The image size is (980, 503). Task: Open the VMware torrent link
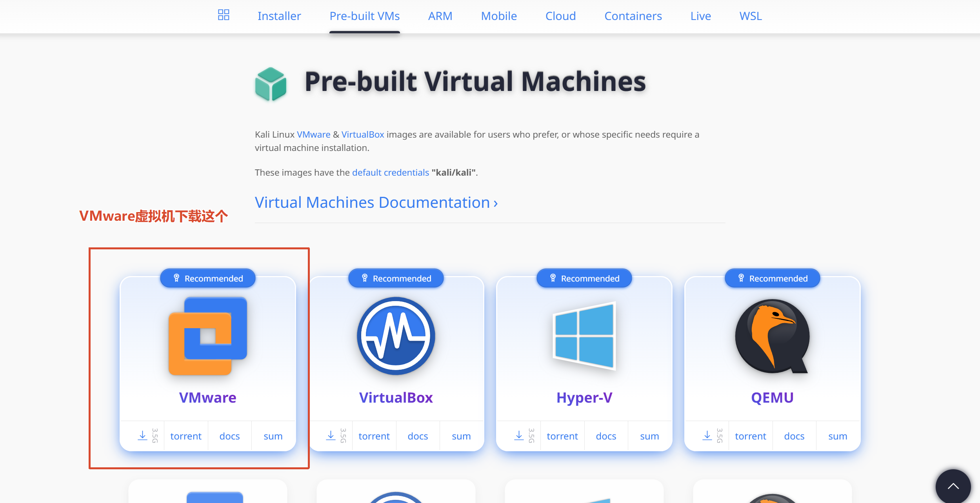tap(186, 436)
